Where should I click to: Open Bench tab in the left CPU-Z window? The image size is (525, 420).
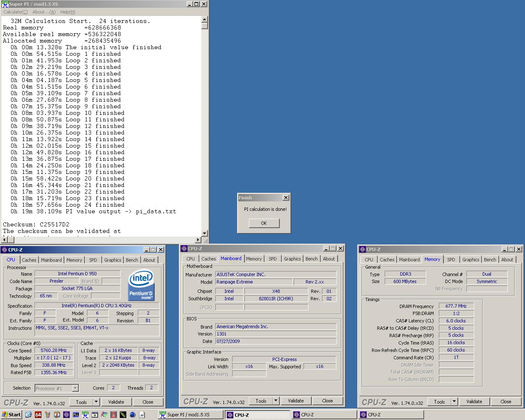pos(132,260)
